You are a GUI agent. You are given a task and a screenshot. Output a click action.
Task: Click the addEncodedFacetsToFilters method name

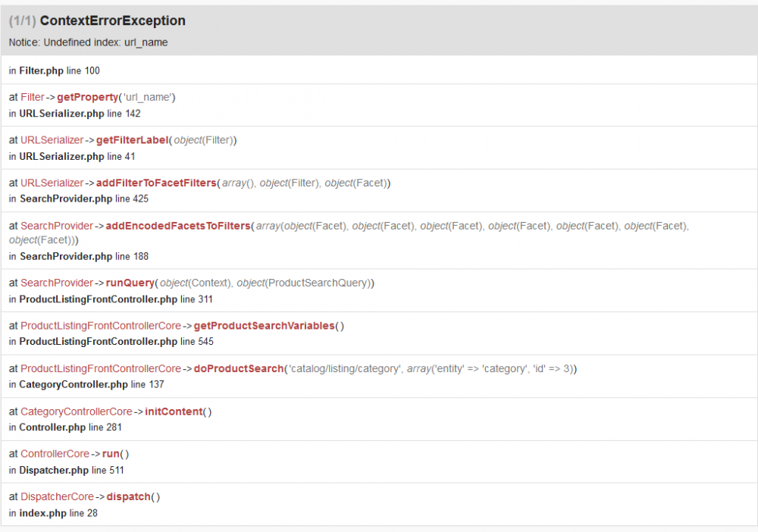pos(178,226)
